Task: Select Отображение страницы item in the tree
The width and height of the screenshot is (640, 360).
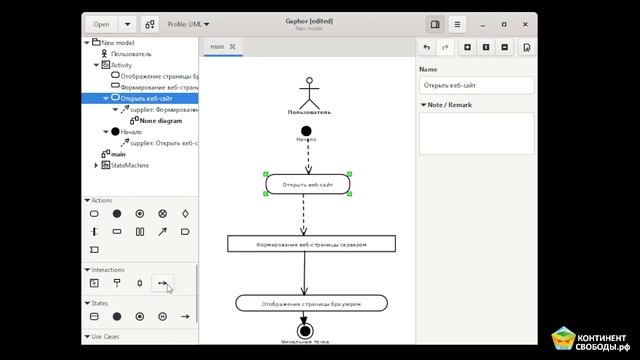Action: tap(159, 76)
